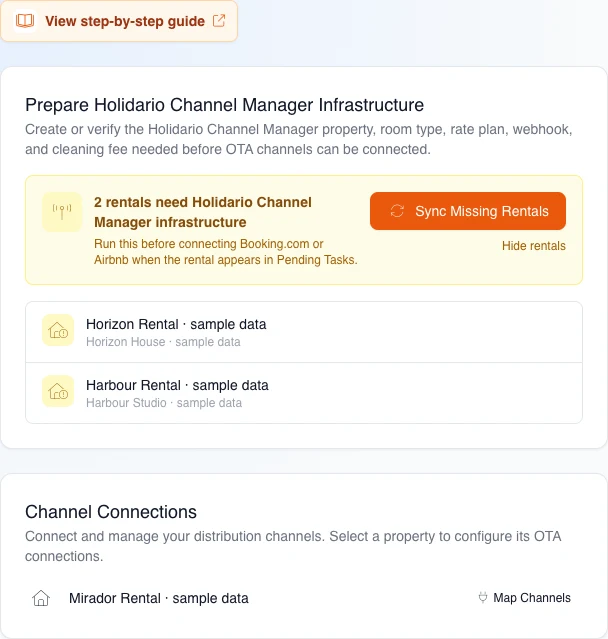The image size is (608, 639).
Task: Click the Prepare Holidario Channel Manager Infrastructure heading
Action: coord(225,105)
